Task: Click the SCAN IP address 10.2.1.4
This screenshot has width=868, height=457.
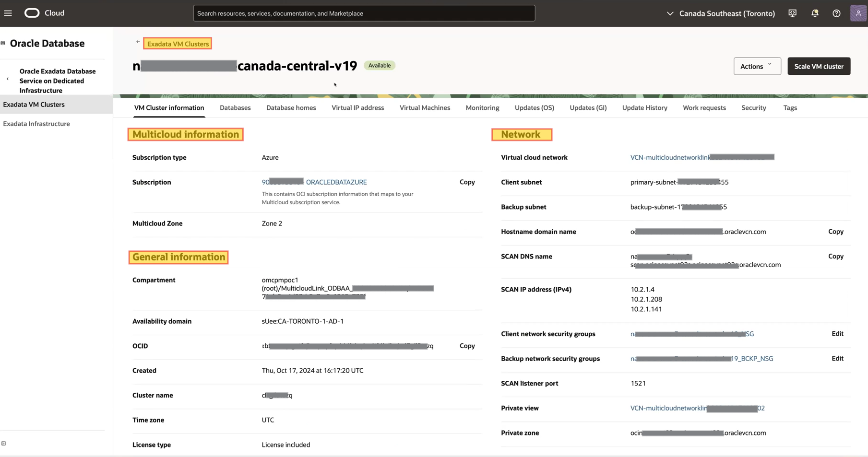Action: pyautogui.click(x=642, y=290)
